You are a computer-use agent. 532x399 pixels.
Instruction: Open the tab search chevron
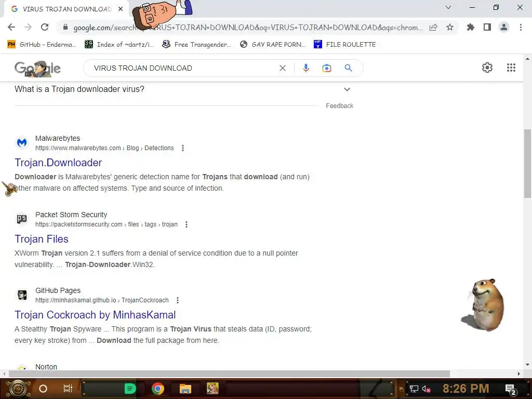[448, 7]
